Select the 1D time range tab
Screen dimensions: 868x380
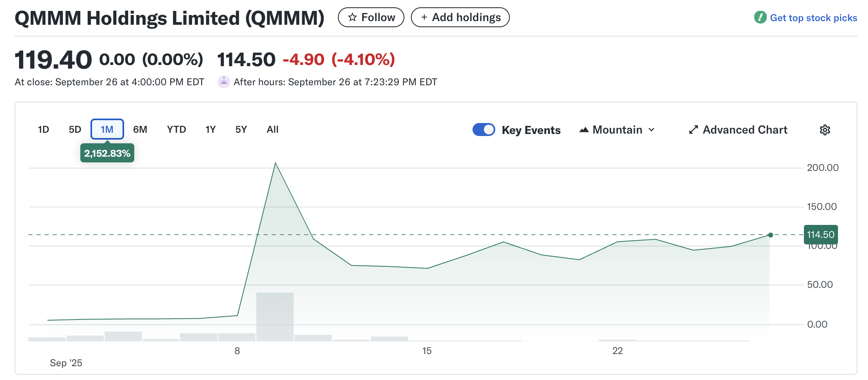(x=43, y=130)
